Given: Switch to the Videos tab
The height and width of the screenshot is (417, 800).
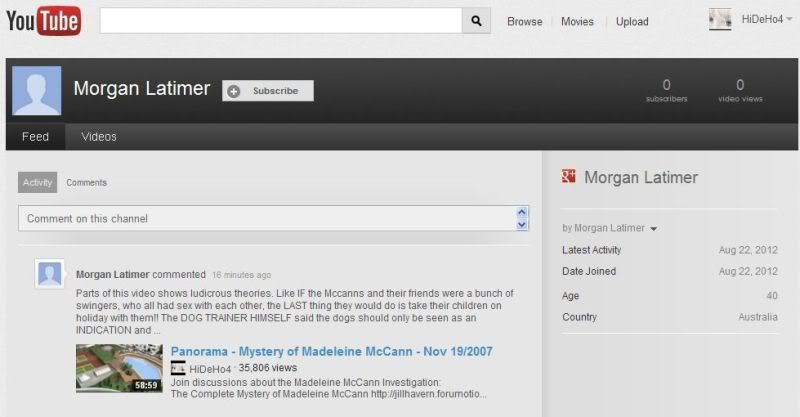Looking at the screenshot, I should tap(99, 137).
